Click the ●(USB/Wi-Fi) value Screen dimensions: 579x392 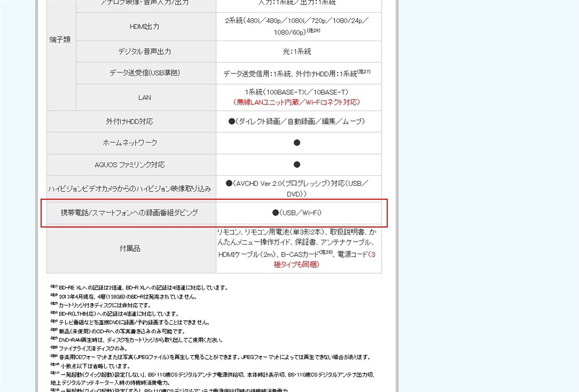[297, 213]
